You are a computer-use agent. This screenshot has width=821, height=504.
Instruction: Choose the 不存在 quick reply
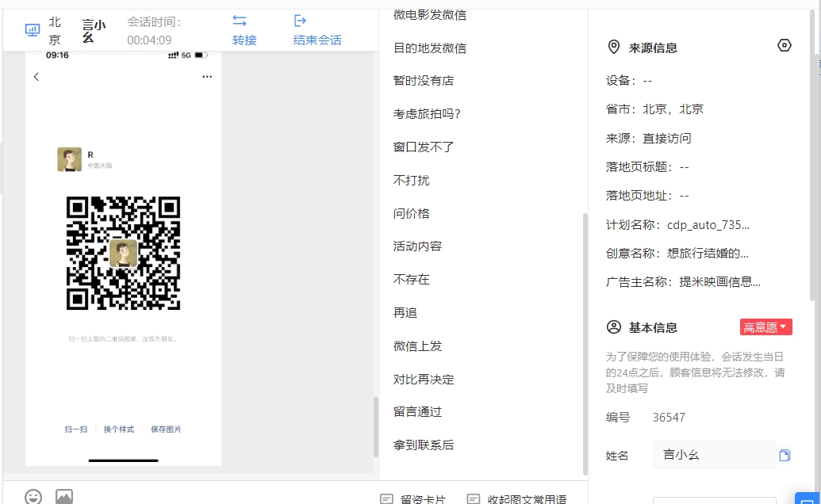coord(412,280)
